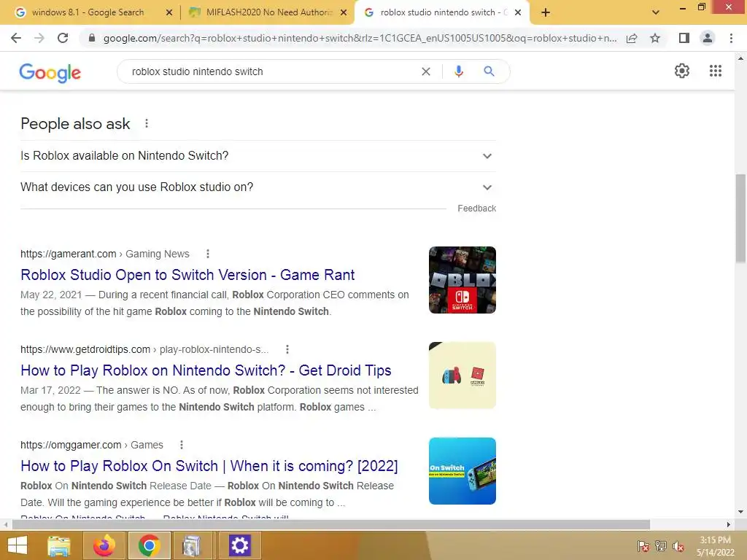Open a new browser tab

click(546, 12)
